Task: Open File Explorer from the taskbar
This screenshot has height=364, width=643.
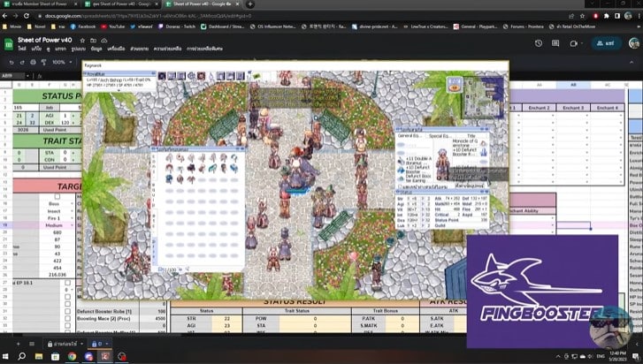Action: [39, 356]
